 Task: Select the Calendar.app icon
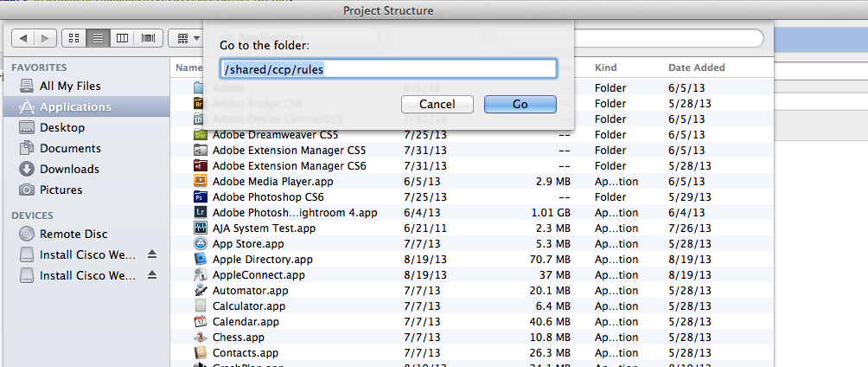click(x=200, y=321)
